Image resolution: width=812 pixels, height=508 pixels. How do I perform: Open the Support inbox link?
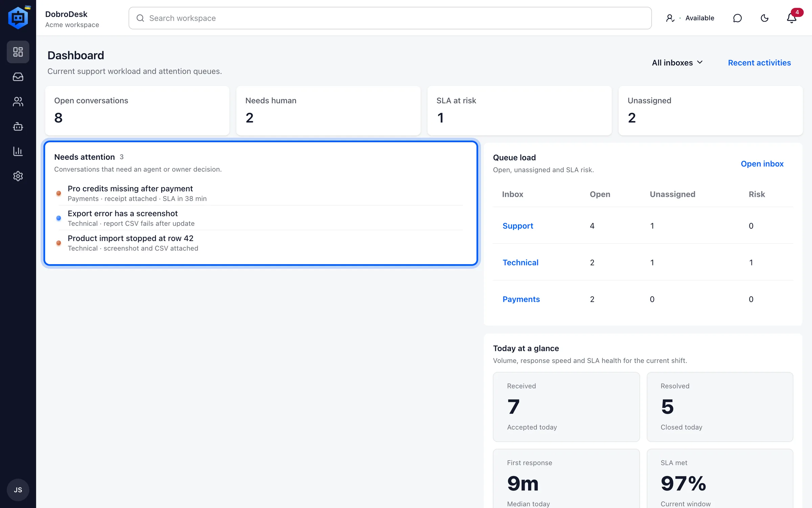518,226
